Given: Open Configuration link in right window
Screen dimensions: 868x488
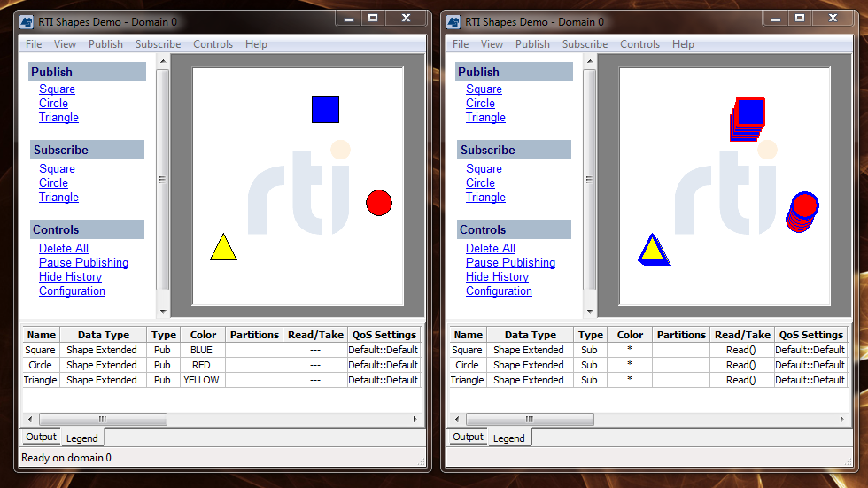Looking at the screenshot, I should pos(499,291).
